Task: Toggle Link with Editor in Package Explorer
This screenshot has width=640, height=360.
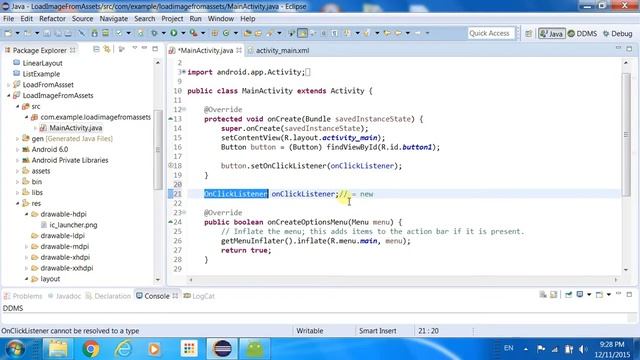Action: [107, 49]
